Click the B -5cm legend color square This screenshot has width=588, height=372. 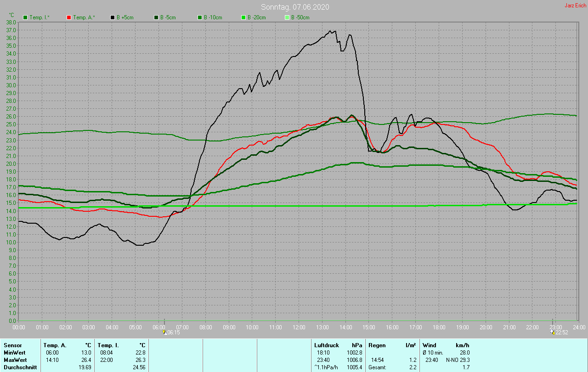click(156, 17)
